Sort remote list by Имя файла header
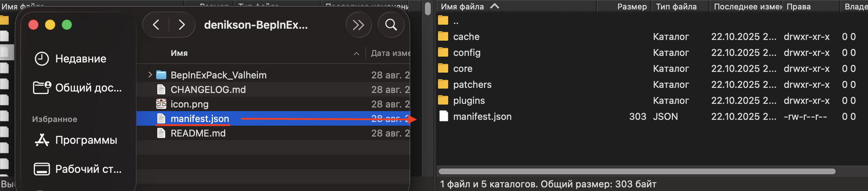Image resolution: width=868 pixels, height=191 pixels. tap(462, 7)
